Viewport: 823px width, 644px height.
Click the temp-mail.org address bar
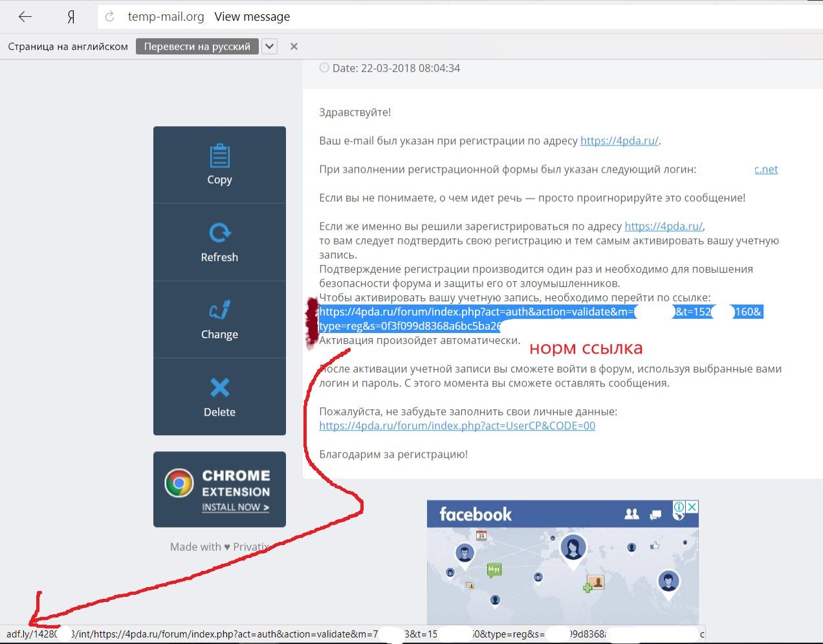pos(460,17)
